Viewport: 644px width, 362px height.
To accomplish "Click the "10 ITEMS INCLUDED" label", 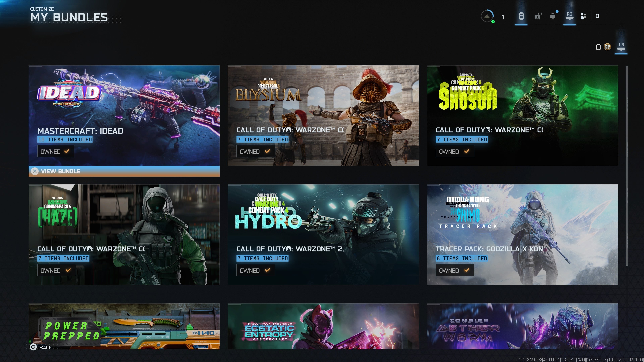I will point(65,139).
